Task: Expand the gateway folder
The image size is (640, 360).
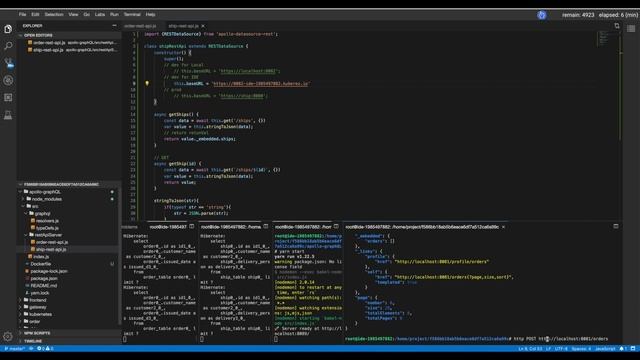Action: coord(38,307)
